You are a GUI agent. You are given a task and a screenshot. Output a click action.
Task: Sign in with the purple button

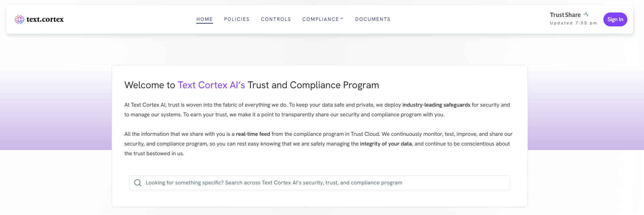615,19
